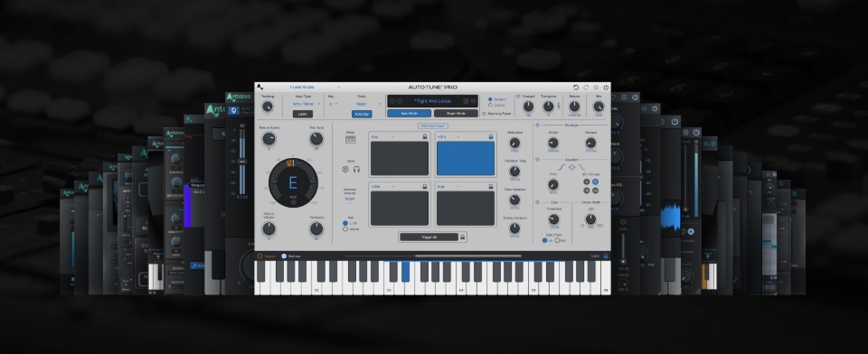Image resolution: width=868 pixels, height=354 pixels.
Task: Toggle the Equalizer section power button
Action: (x=537, y=159)
